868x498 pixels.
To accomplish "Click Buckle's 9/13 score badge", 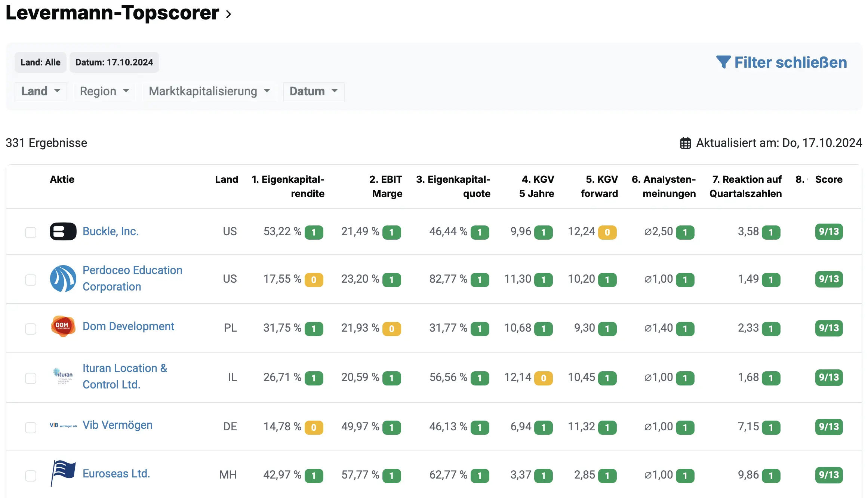I will click(829, 231).
